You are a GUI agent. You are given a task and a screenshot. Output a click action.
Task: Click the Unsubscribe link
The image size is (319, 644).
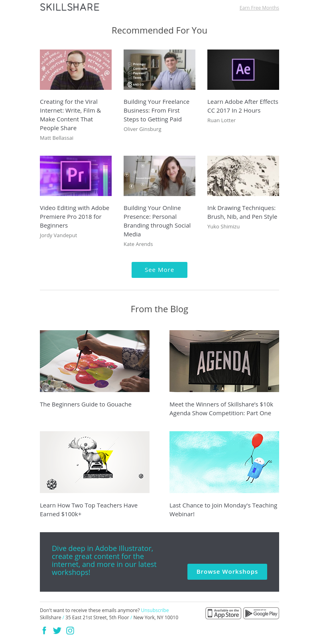(x=155, y=610)
